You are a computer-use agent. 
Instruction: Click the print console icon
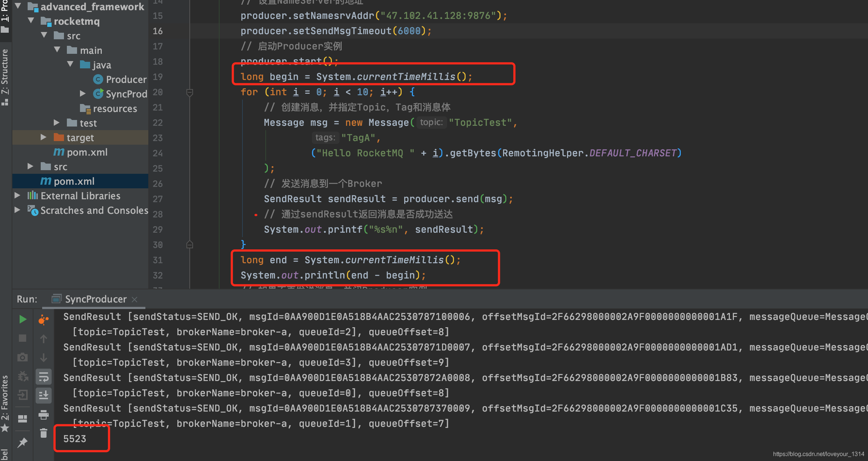pyautogui.click(x=44, y=414)
